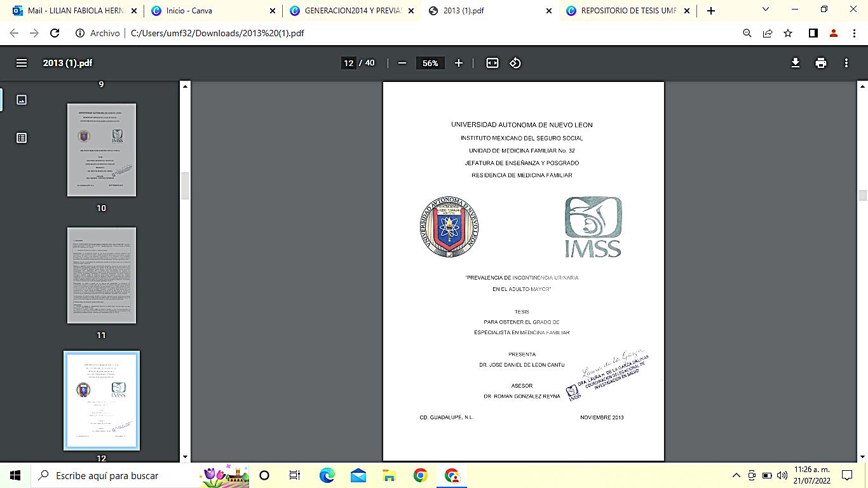Click the taskbar search box
The width and height of the screenshot is (868, 488).
click(140, 475)
